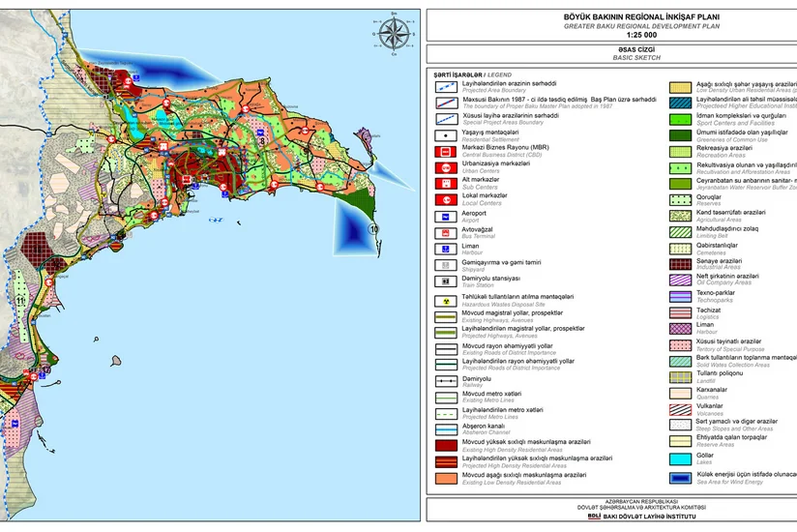Click the Limiting Belt striped swatch
797x532 pixels.
click(x=680, y=232)
